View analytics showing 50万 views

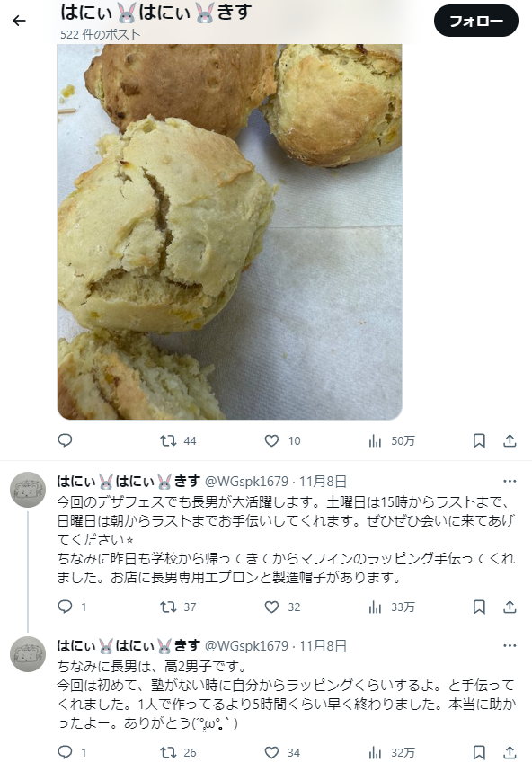coord(392,440)
